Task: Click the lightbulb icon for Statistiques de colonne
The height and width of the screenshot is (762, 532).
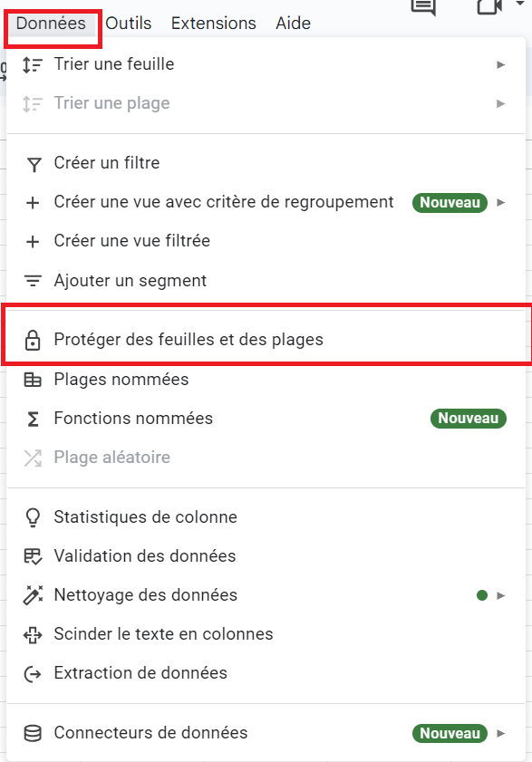Action: (33, 517)
